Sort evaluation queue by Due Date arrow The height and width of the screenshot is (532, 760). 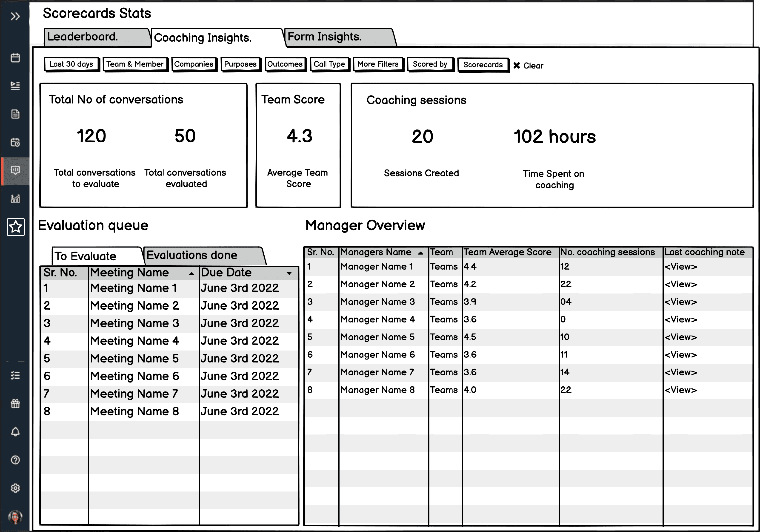[x=289, y=273]
